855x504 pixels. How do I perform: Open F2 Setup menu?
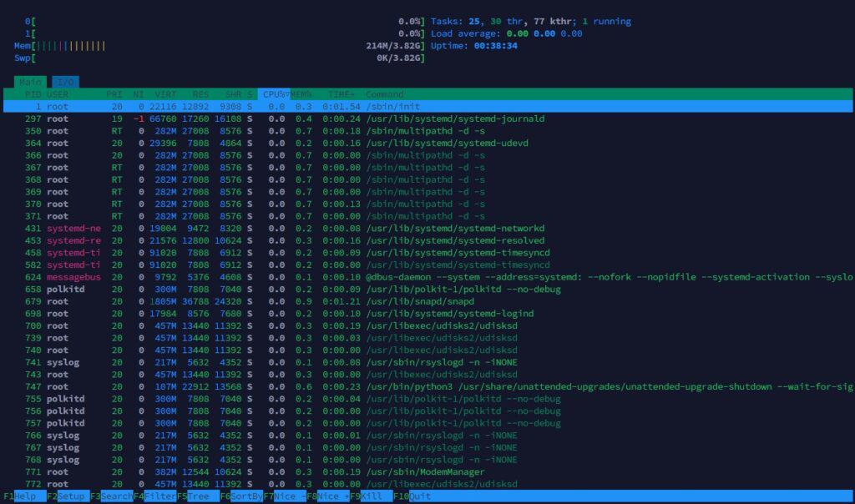64,496
